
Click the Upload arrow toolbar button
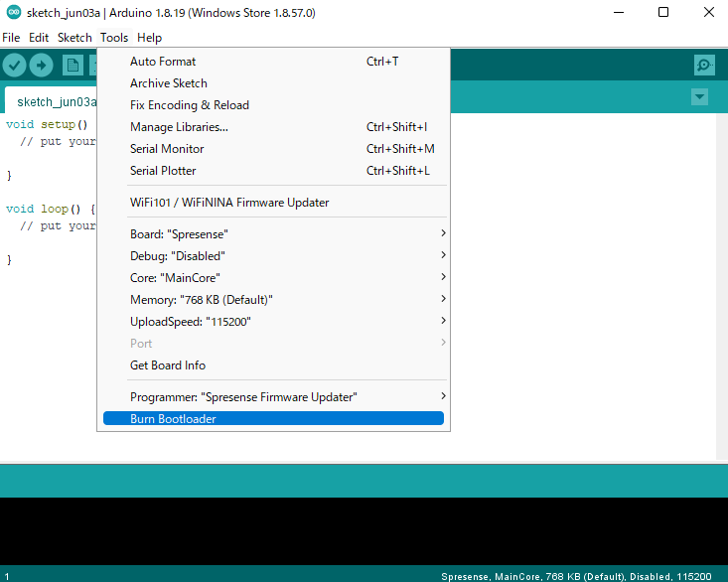(42, 65)
